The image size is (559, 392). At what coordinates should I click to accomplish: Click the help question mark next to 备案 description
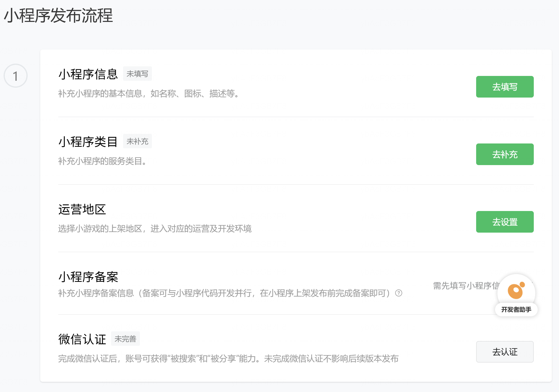[x=399, y=293]
